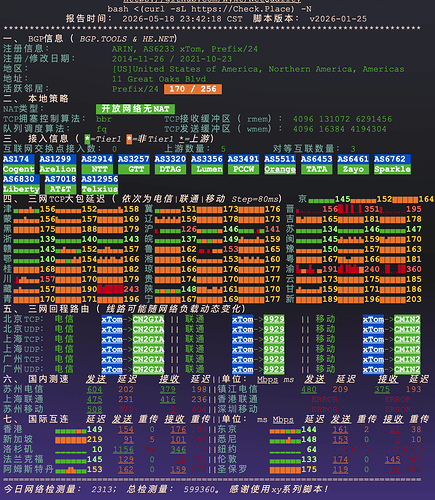Select the AS6461 Zayo badge

coord(353,164)
